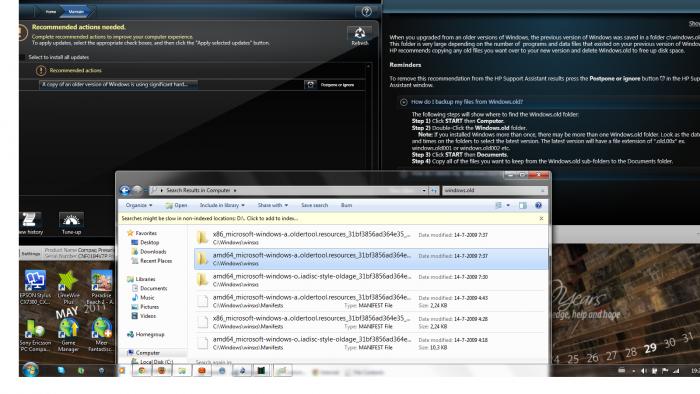Click the Change your view icon
Image resolution: width=700 pixels, height=394 pixels.
point(499,205)
